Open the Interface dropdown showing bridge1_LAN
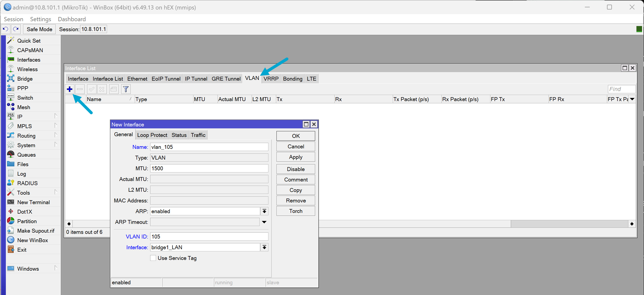The height and width of the screenshot is (295, 644). click(x=264, y=247)
